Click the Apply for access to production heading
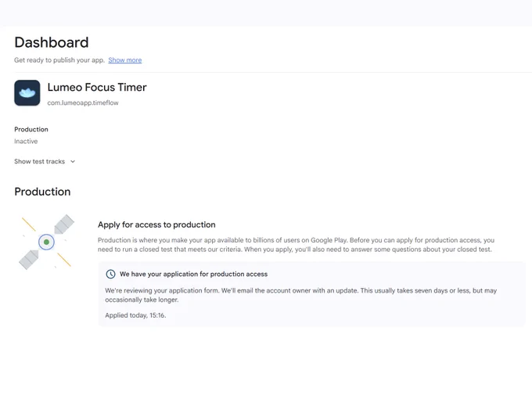 (156, 225)
